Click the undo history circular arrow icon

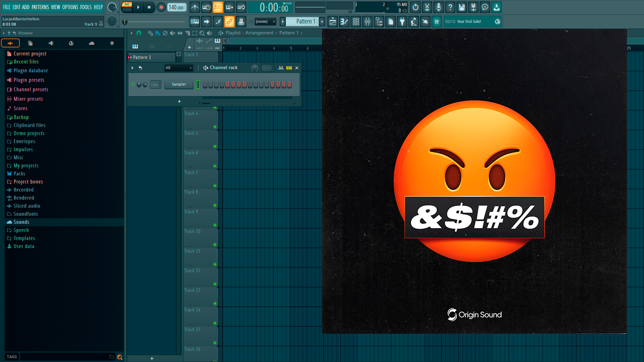tap(415, 7)
